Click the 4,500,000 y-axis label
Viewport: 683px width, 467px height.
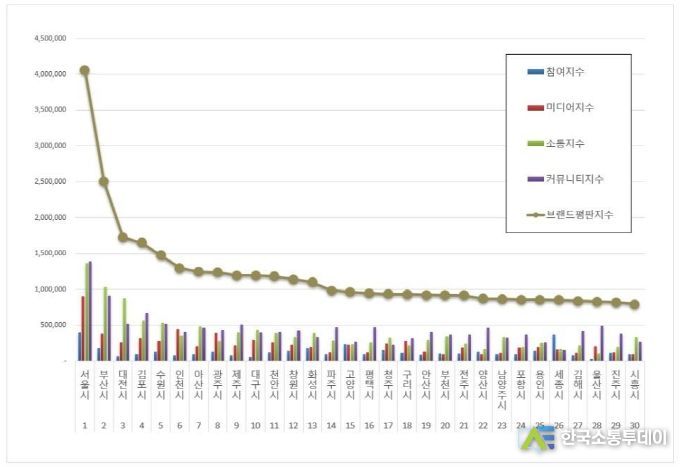click(50, 38)
